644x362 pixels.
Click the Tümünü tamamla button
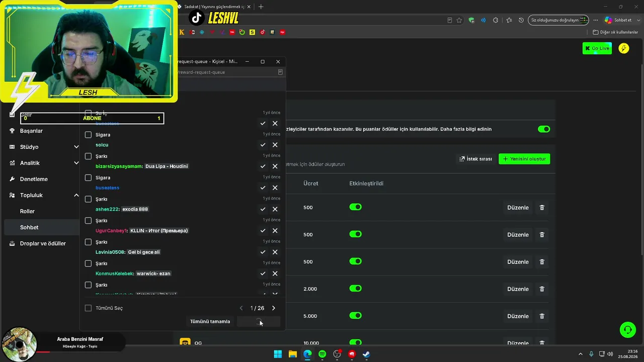[210, 322]
